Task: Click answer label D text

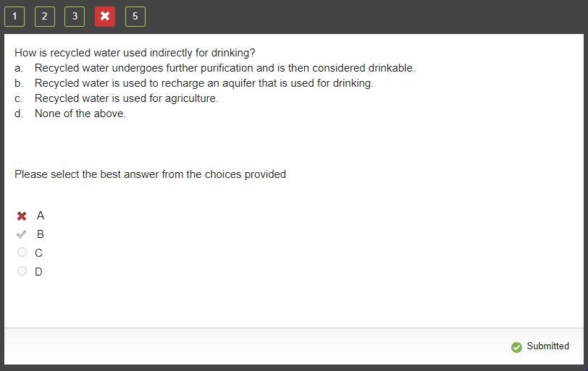Action: [38, 272]
